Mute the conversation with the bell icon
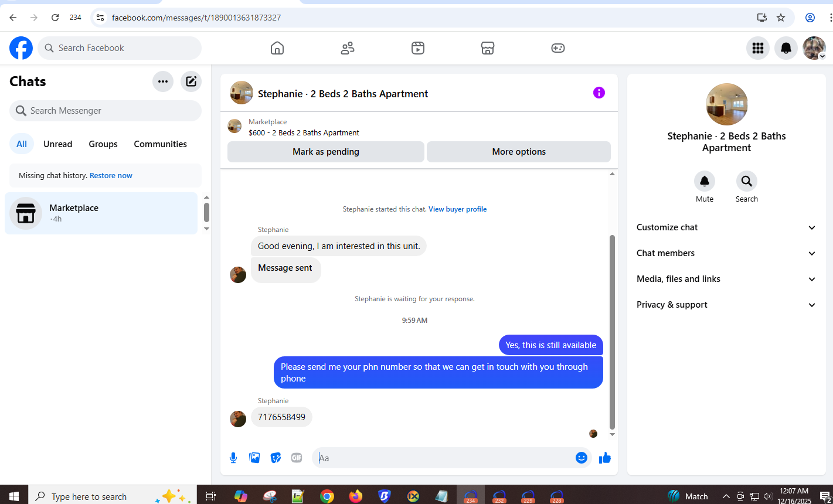 [705, 181]
